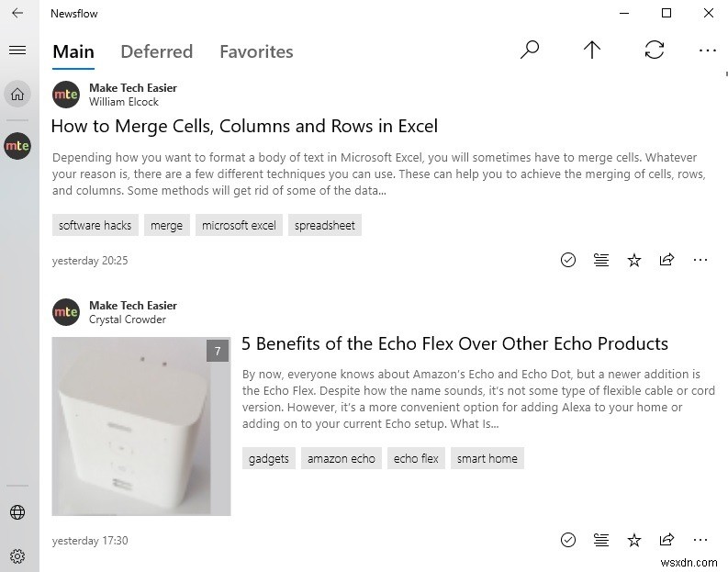Open the globe icon in sidebar
Viewport: 728px width, 572px height.
tap(17, 512)
